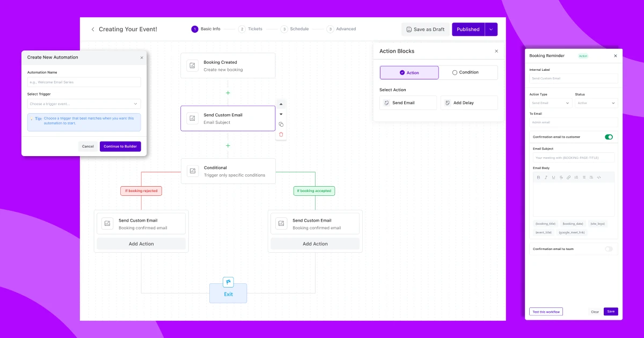
Task: Select the Underline icon in Email Body toolbar
Action: click(553, 177)
